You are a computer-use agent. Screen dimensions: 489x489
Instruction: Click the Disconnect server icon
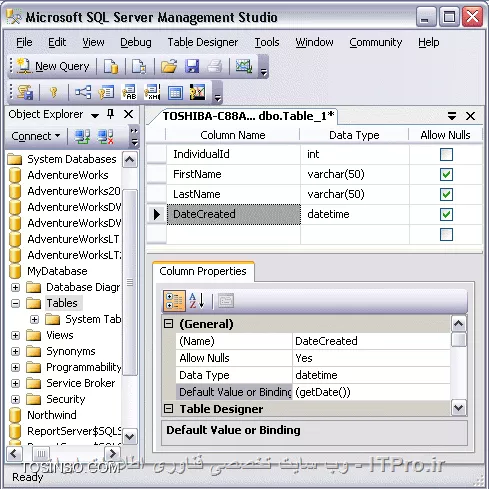105,137
